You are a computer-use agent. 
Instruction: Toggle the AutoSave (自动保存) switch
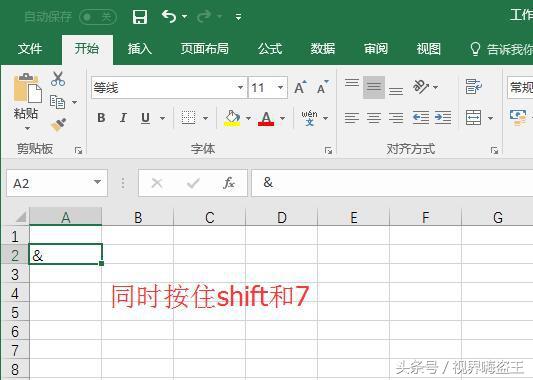pos(98,17)
